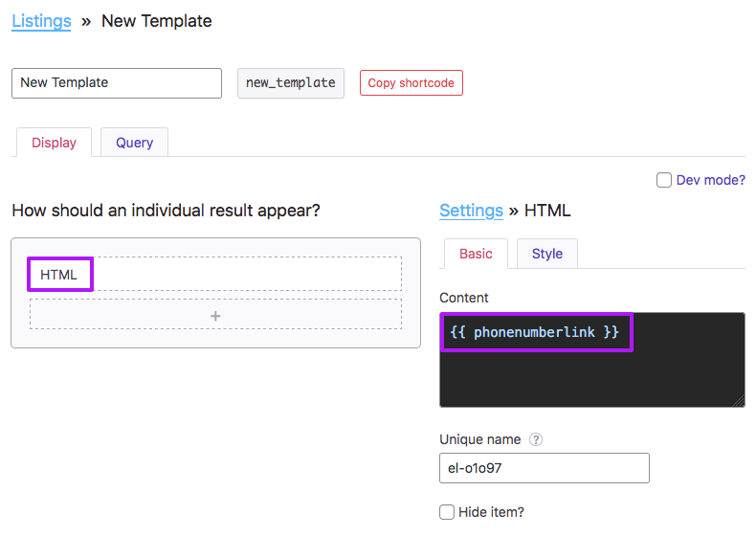Enable the Dev mode checkbox
756x536 pixels.
664,180
